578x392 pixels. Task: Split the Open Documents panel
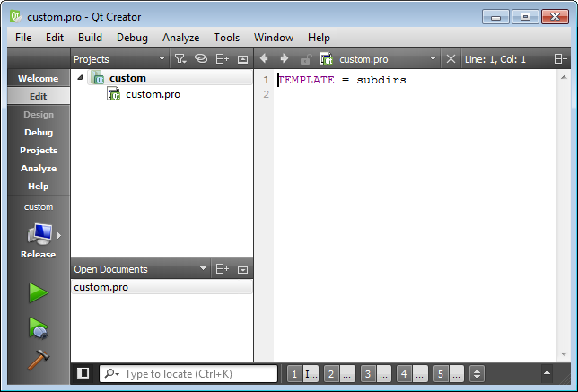223,269
